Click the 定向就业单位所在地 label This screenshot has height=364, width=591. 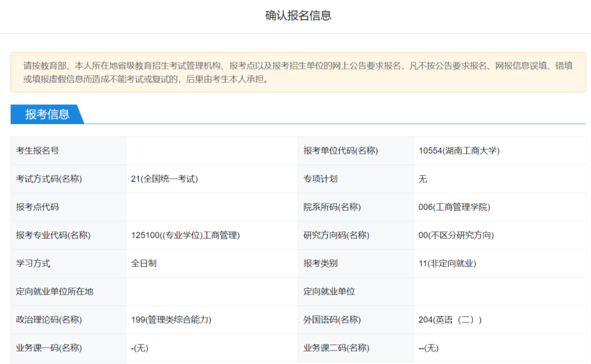[55, 291]
